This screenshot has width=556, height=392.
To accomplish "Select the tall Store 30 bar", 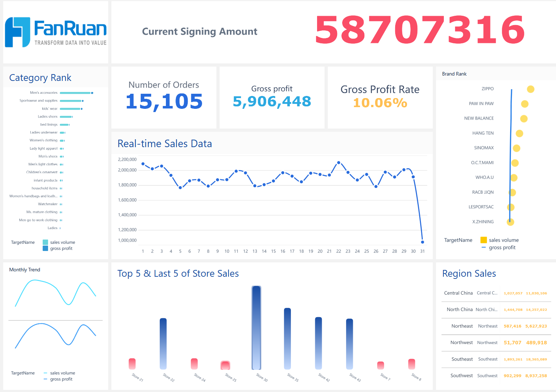I will (x=256, y=328).
